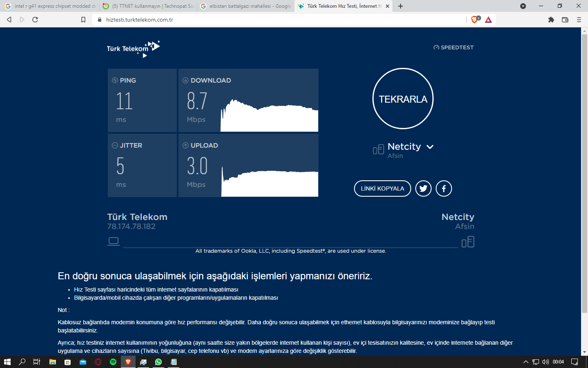588x368 pixels.
Task: Click the Brave browser taskbar icon
Action: tap(128, 362)
